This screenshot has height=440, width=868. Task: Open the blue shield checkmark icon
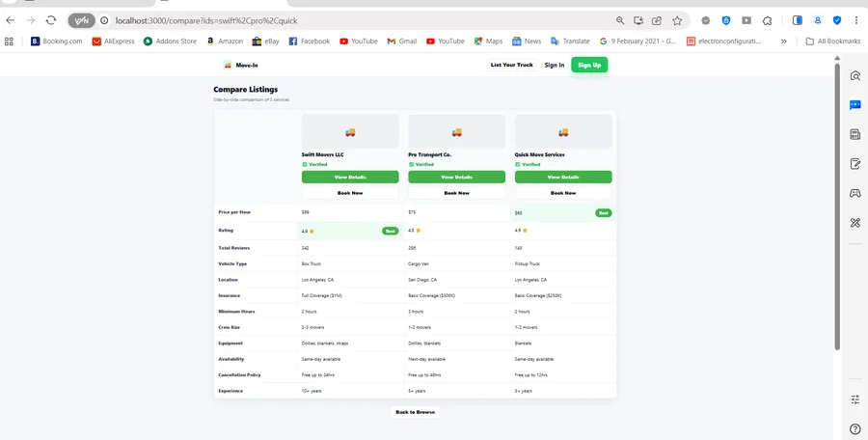point(837,20)
